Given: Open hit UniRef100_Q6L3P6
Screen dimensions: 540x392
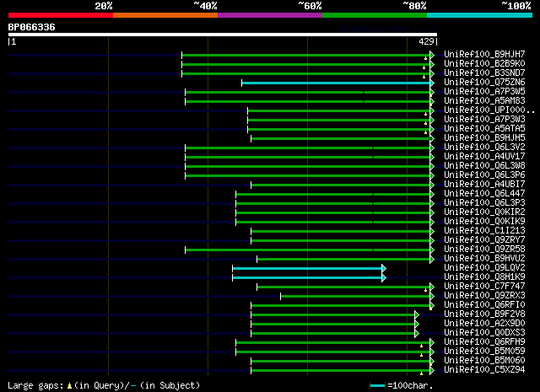Looking at the screenshot, I should (484, 175).
